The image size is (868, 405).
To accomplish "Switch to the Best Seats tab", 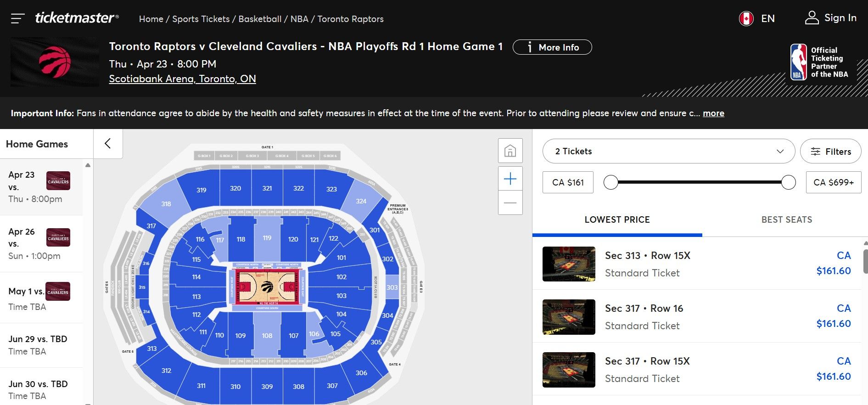I will [786, 219].
